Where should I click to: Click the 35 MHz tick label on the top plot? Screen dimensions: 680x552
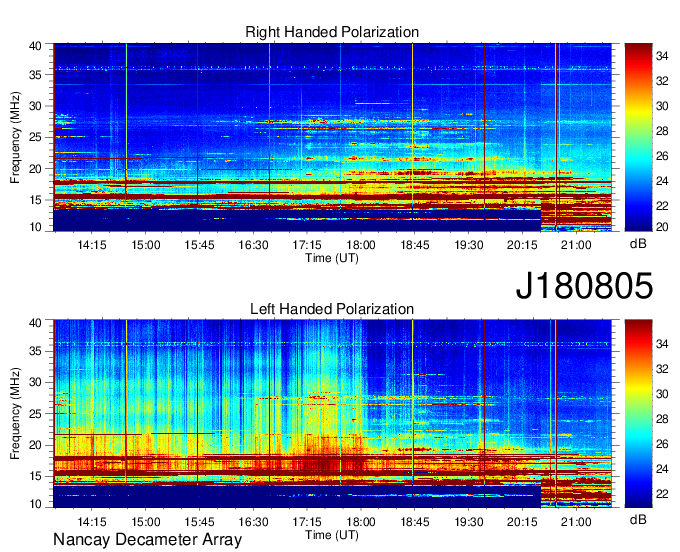click(x=36, y=75)
